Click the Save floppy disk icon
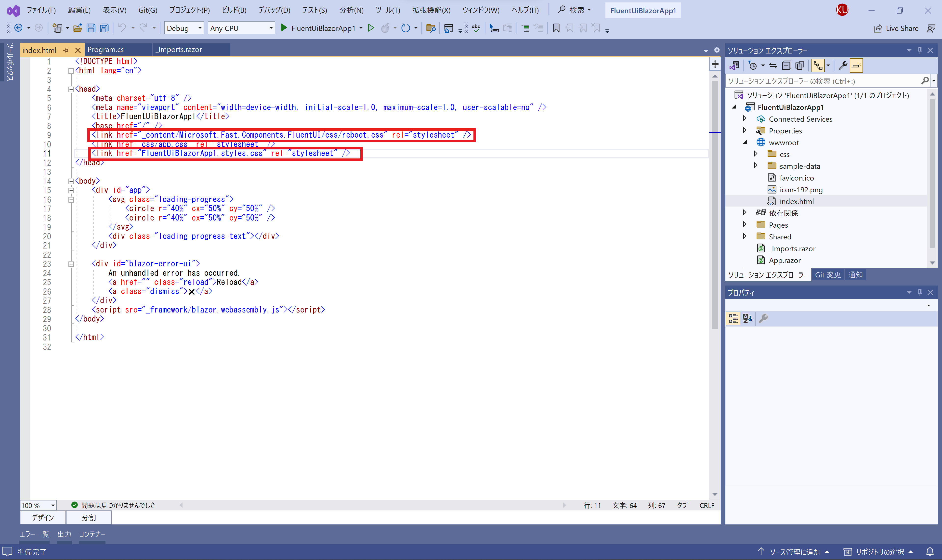 click(x=91, y=28)
